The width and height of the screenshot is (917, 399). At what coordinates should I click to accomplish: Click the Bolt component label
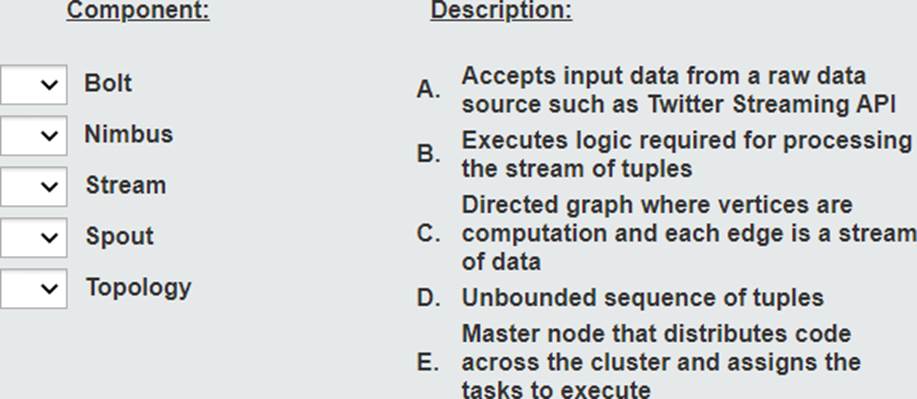[x=108, y=83]
